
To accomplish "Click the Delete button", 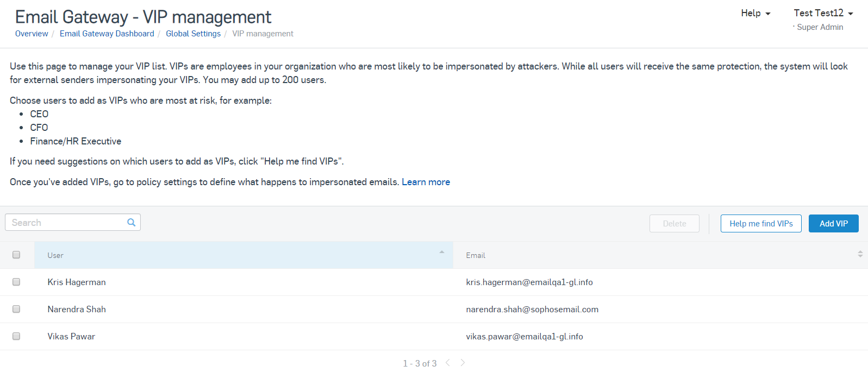I will (674, 224).
